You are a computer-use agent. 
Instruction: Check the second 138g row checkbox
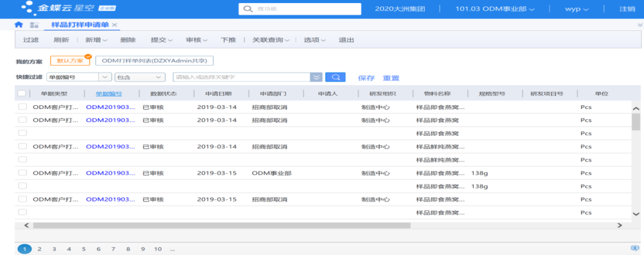pyautogui.click(x=23, y=186)
